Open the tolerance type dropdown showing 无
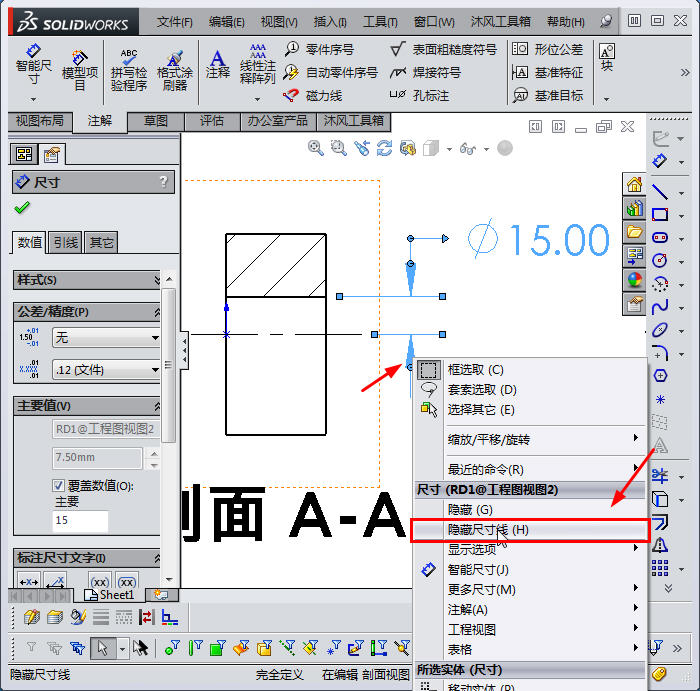 105,338
